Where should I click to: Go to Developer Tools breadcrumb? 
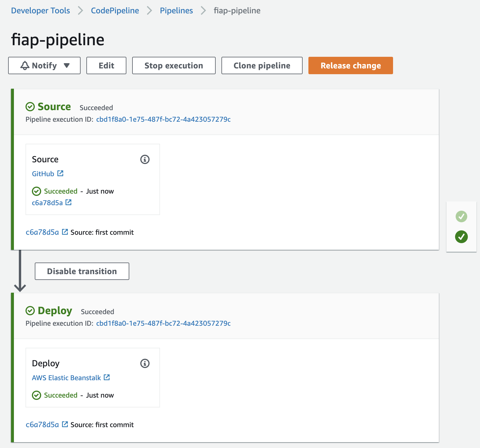(x=41, y=11)
